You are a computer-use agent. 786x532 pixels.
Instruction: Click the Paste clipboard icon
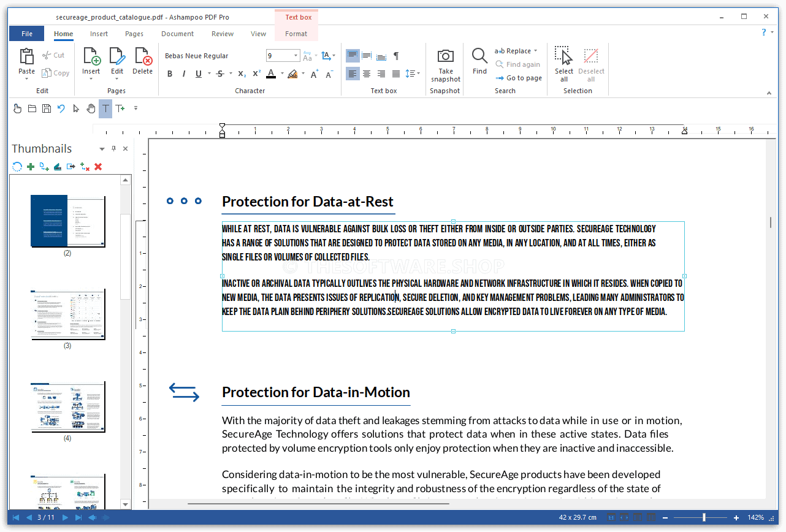tap(26, 56)
